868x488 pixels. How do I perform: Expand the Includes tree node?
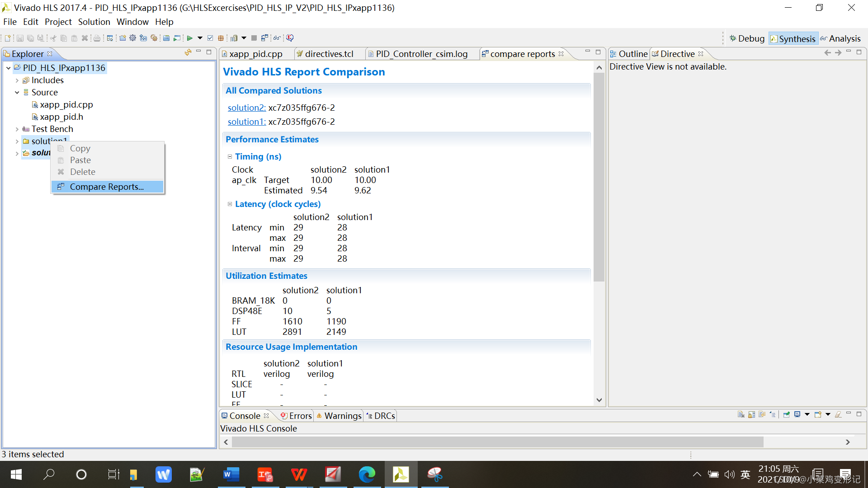(17, 80)
